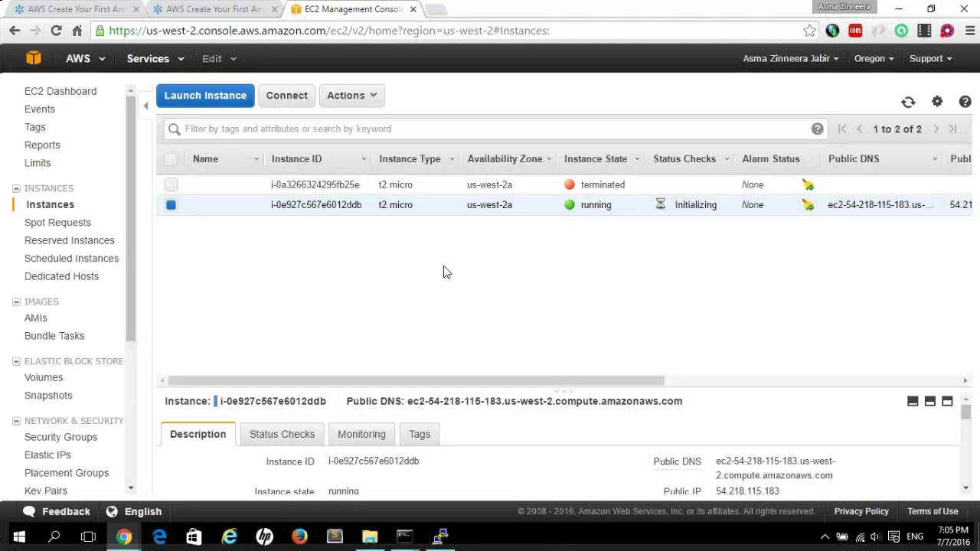Open Security Groups in the sidebar

(60, 437)
